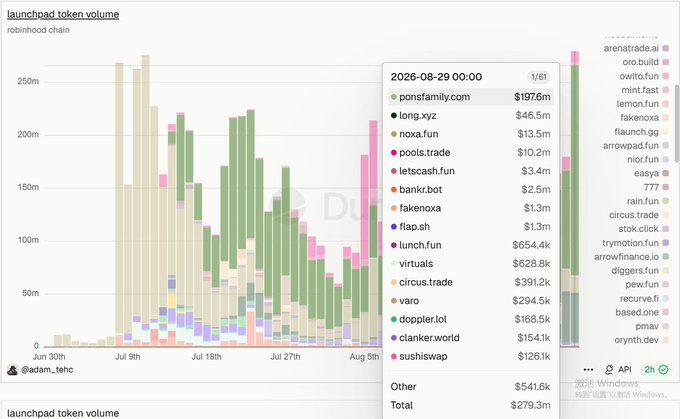Open the @adam_tehc author profile link

[47, 370]
